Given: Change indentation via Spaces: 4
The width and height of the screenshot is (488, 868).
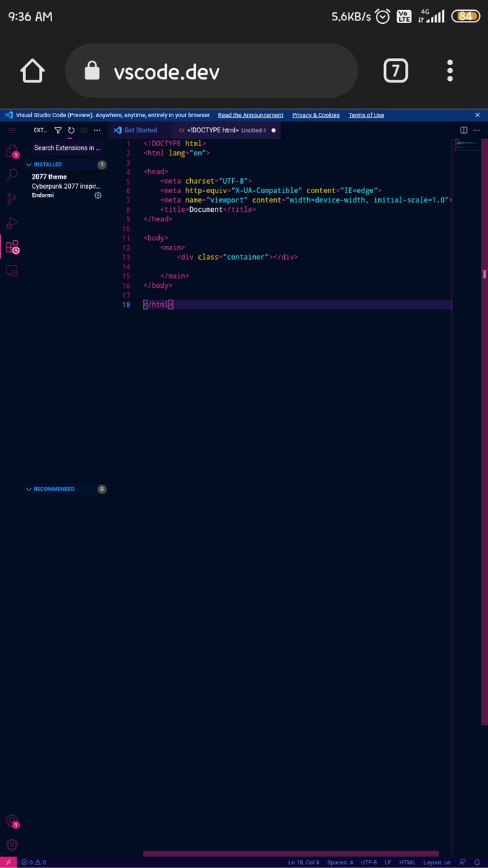Looking at the screenshot, I should 340,862.
